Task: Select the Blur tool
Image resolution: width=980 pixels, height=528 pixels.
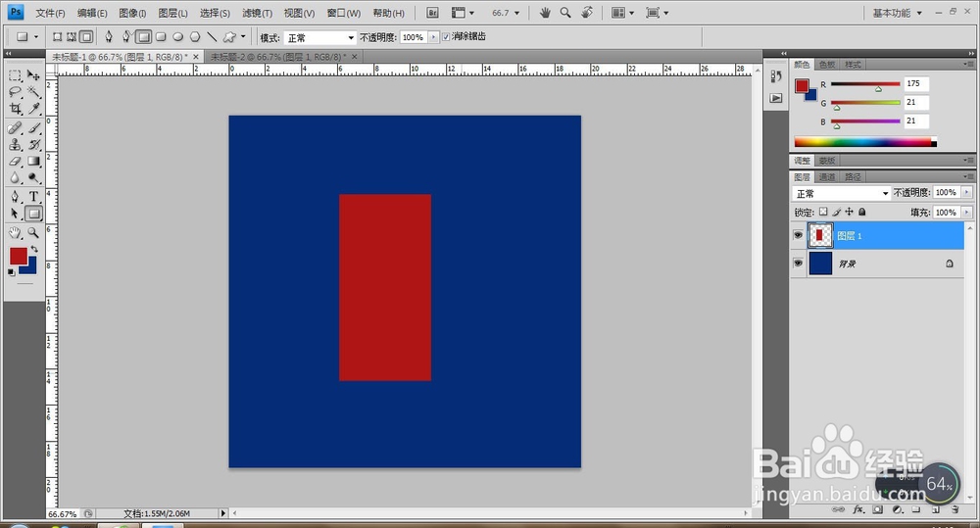Action: (x=15, y=178)
